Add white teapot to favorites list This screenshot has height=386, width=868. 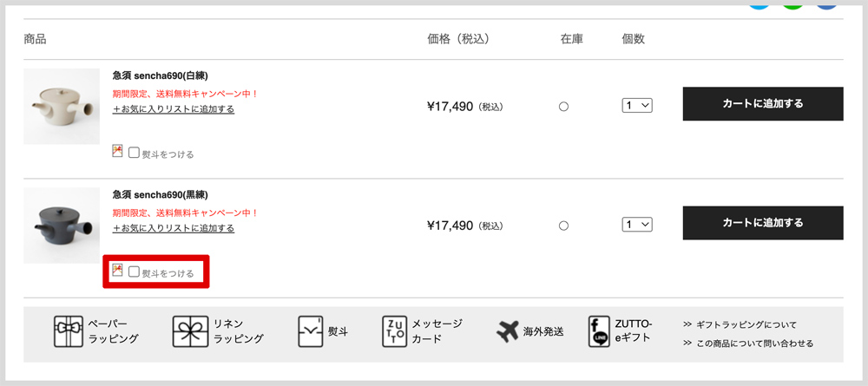(174, 109)
